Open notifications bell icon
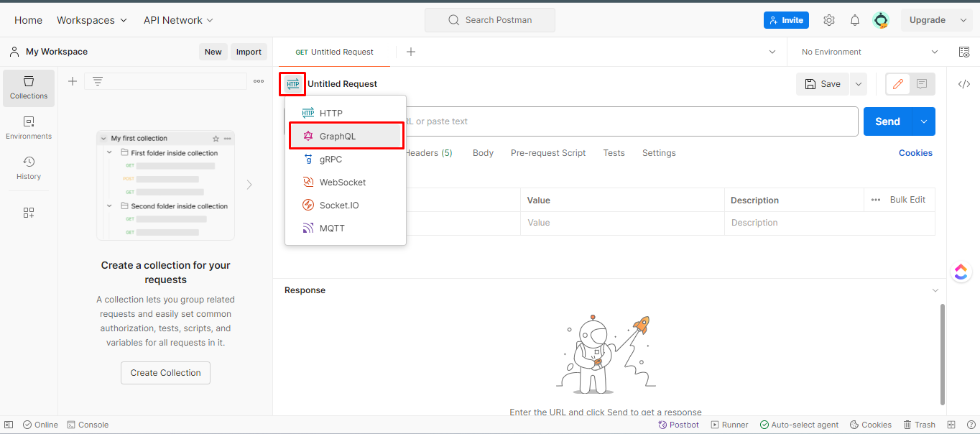 855,20
